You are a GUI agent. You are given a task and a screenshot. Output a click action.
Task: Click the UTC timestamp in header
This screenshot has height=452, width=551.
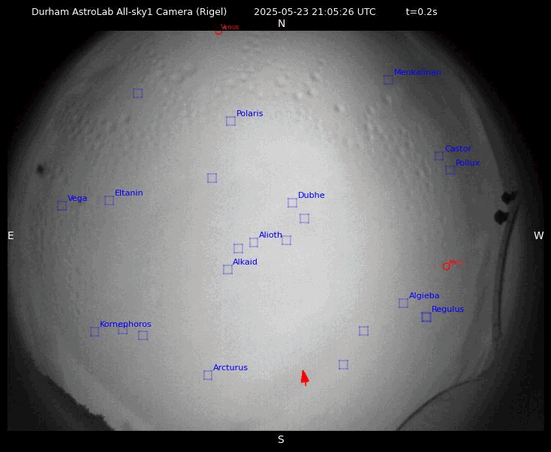[x=315, y=12]
